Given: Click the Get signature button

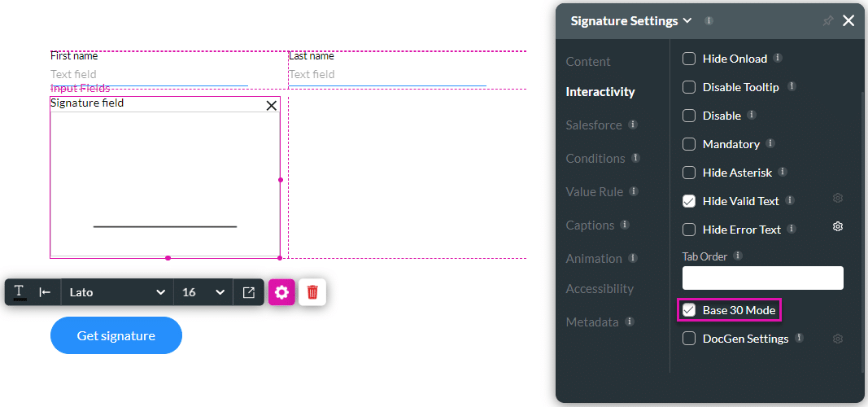Looking at the screenshot, I should (x=116, y=335).
